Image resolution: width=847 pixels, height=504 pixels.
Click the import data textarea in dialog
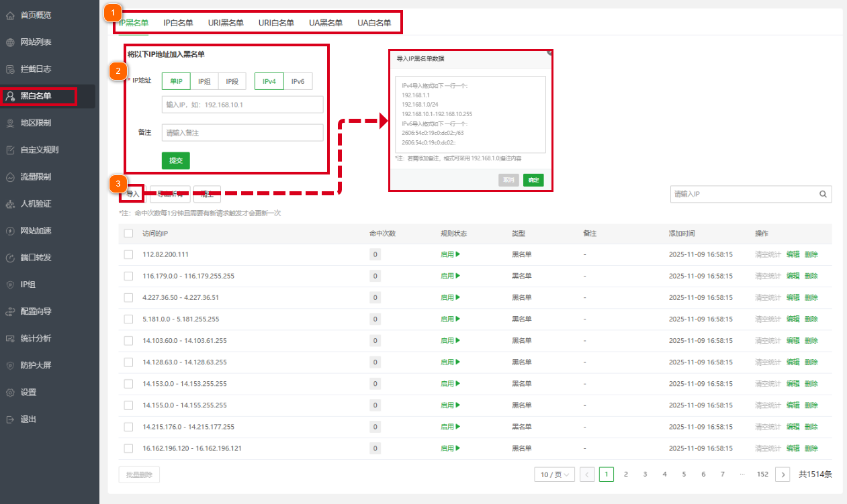(470, 114)
